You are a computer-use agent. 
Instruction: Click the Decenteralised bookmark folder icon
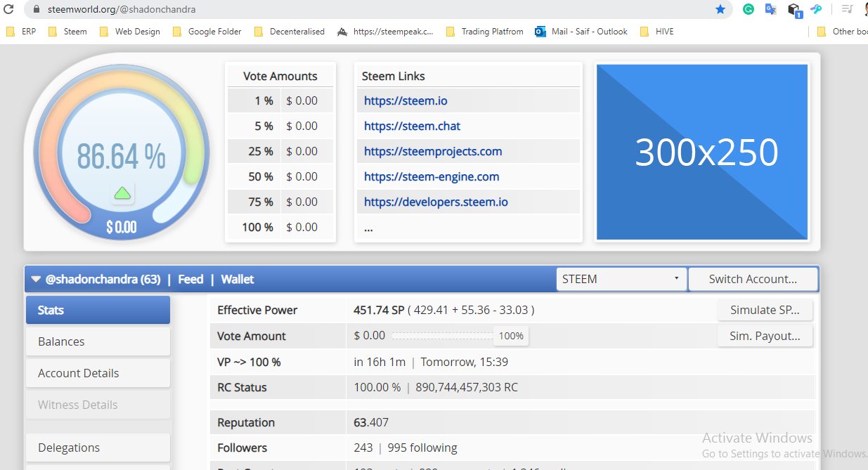tap(259, 32)
